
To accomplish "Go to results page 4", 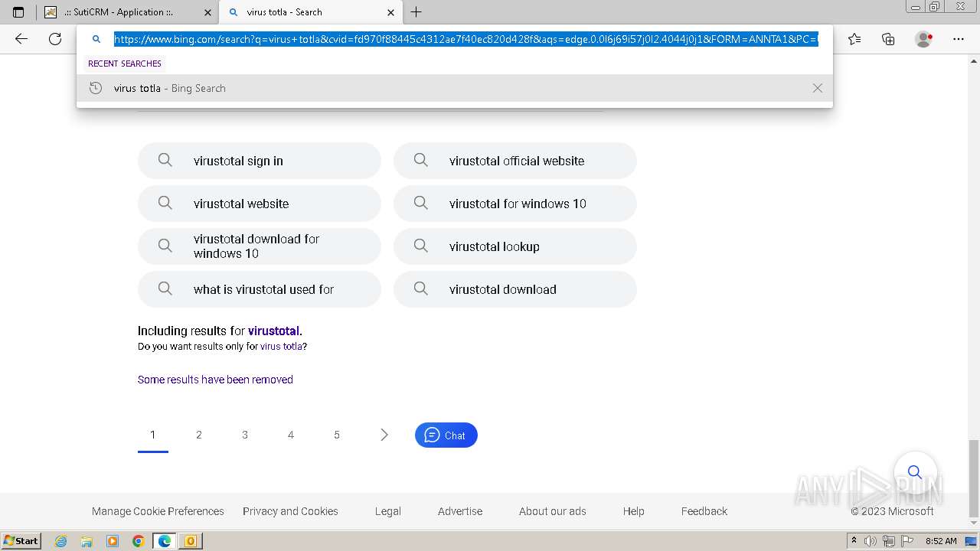I will click(x=291, y=435).
